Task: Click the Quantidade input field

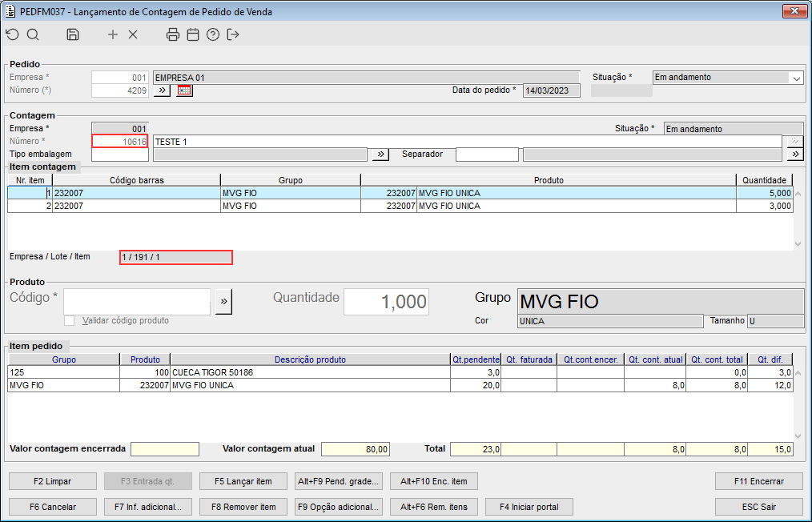Action: pyautogui.click(x=386, y=302)
